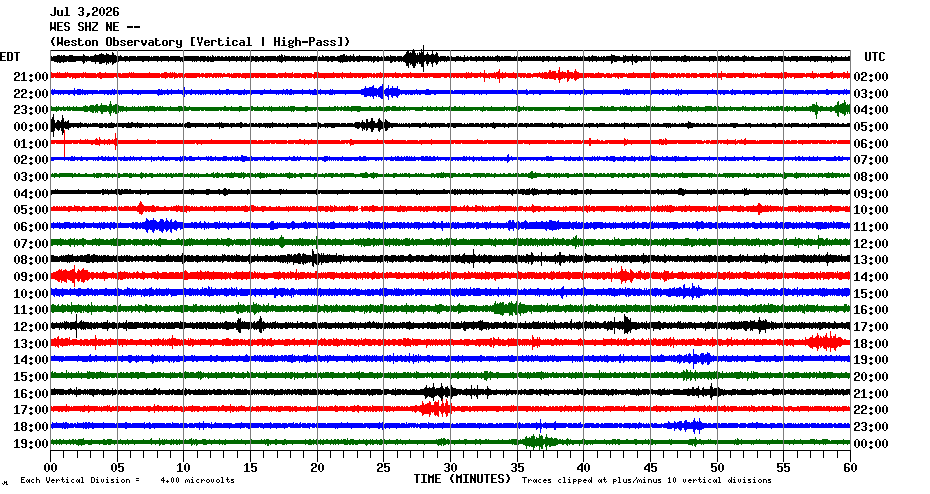This screenshot has width=930, height=494.
Task: Select the 19:00 EDT row label
Action: tap(31, 444)
